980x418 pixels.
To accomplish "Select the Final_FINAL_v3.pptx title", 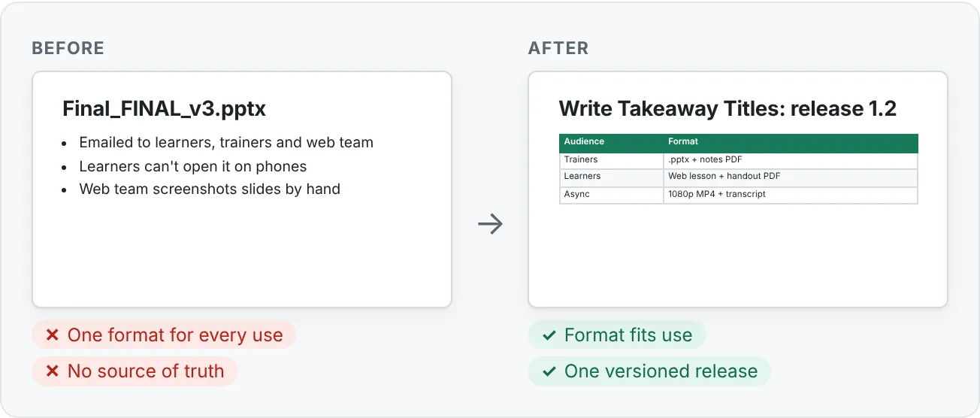I will [x=165, y=109].
